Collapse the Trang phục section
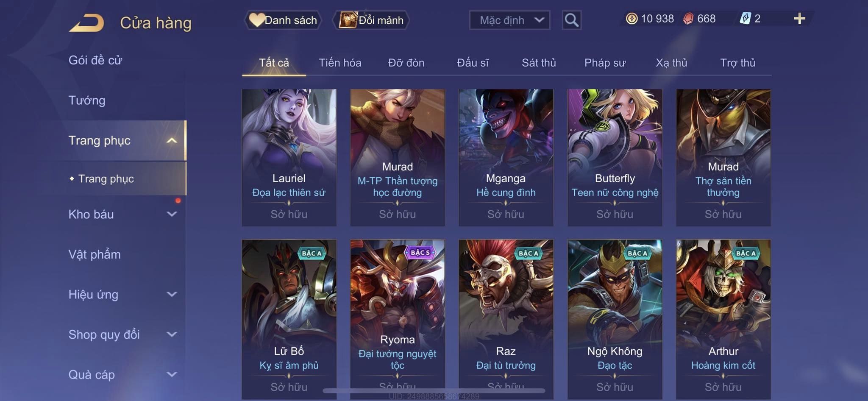The width and height of the screenshot is (868, 401). tap(122, 140)
